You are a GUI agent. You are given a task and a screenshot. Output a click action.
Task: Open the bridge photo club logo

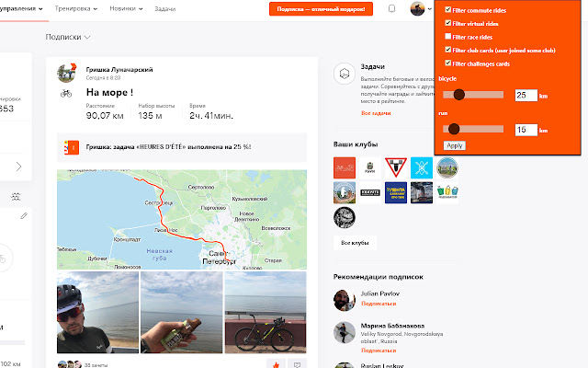(422, 192)
